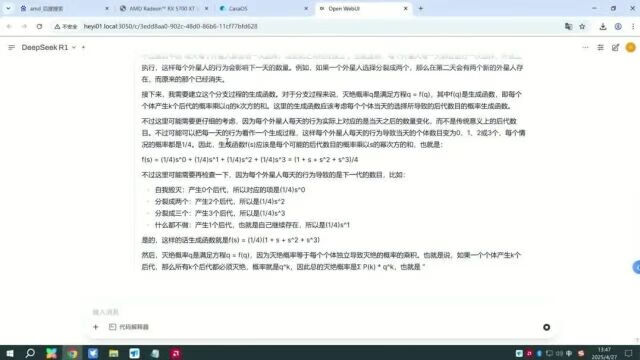Screen dimensions: 640x360
Task: Open Windows Start menu
Action: pyautogui.click(x=10, y=353)
